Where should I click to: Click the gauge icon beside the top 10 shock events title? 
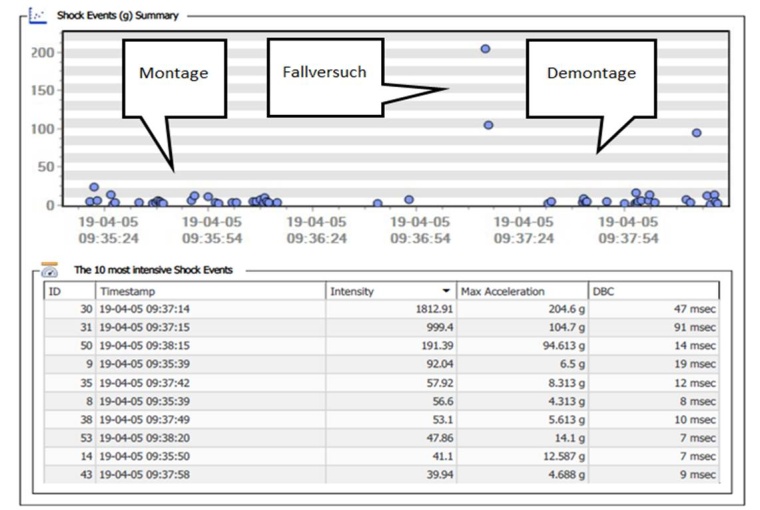pos(49,270)
